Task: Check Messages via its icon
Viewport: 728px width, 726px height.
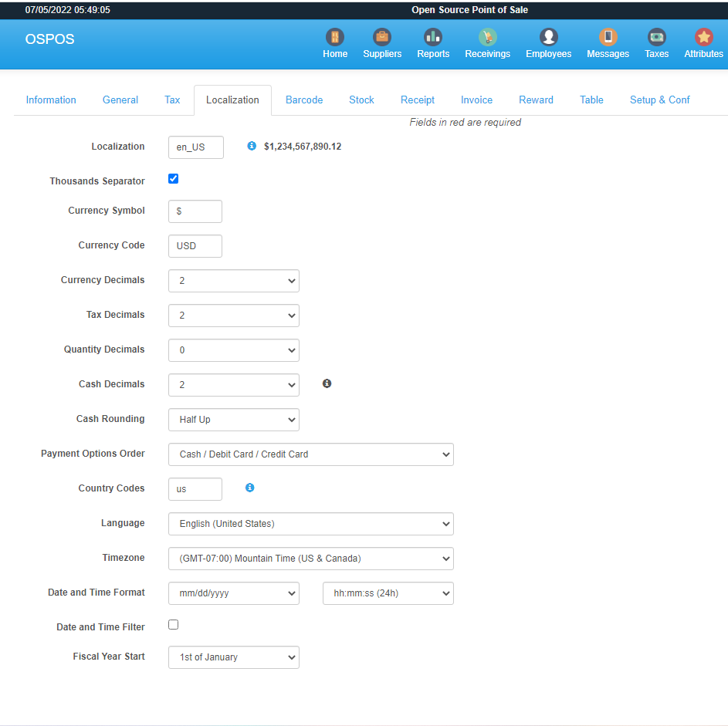Action: click(x=608, y=42)
